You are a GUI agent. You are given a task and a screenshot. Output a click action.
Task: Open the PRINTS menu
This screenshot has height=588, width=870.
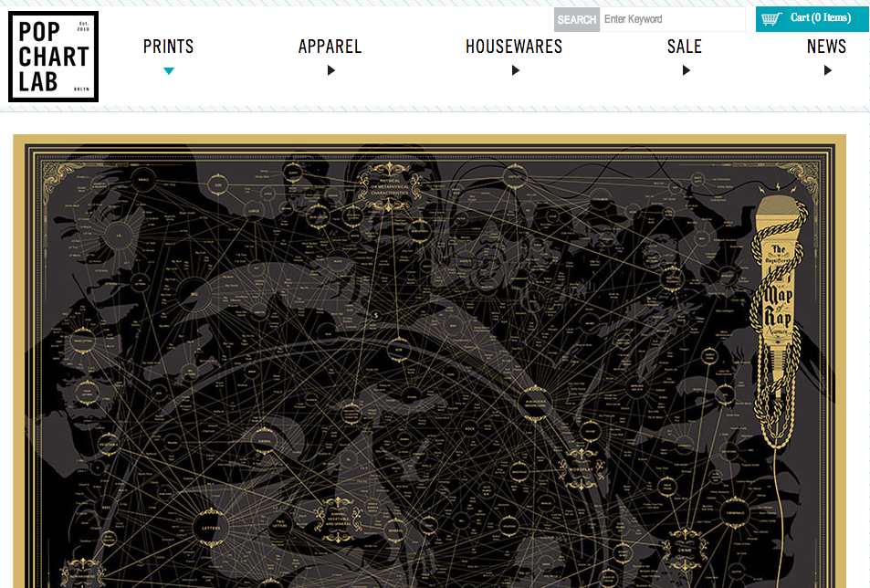169,47
